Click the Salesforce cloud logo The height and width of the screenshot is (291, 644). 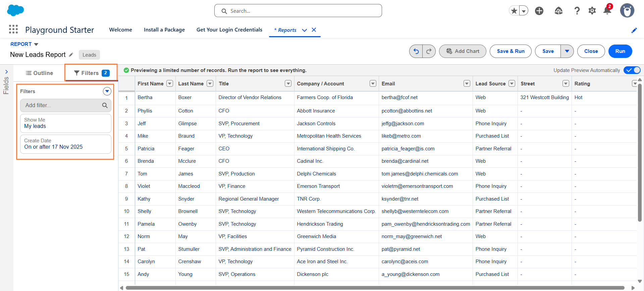(15, 10)
